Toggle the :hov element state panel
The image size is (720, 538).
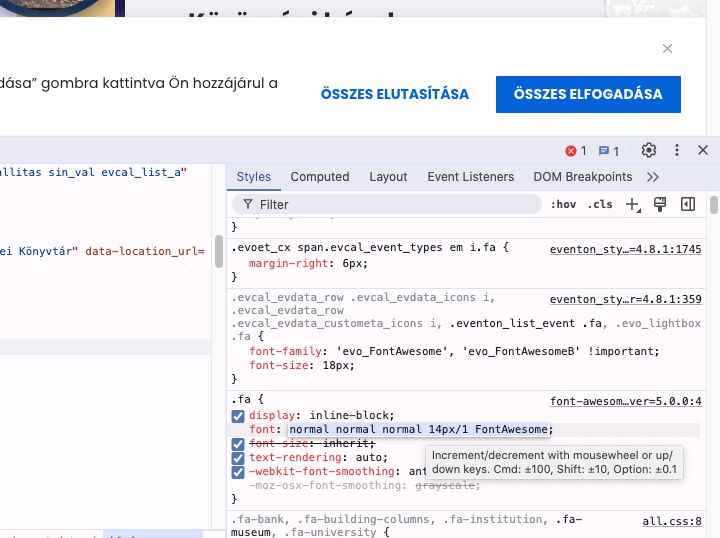pos(563,204)
